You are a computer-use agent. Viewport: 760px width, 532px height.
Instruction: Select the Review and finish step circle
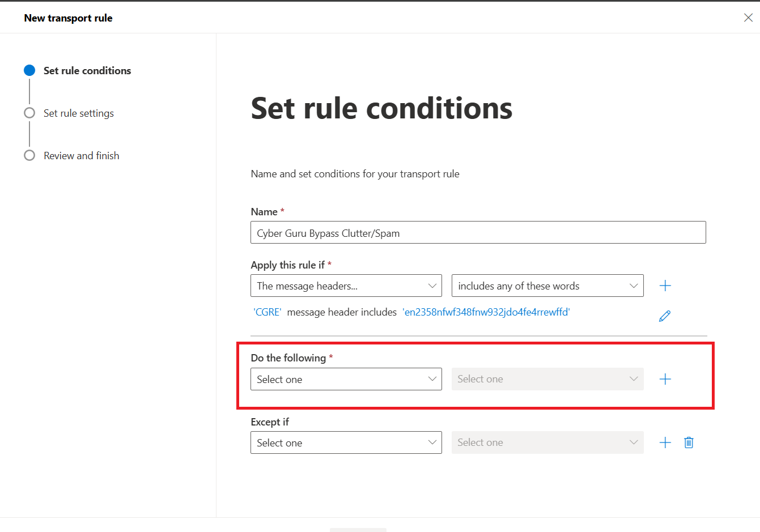point(29,155)
